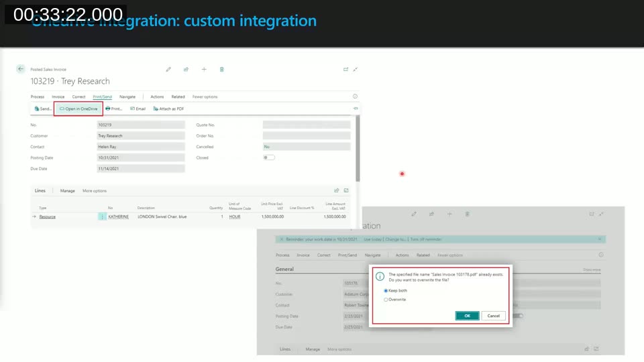
Task: Click OK in the overwrite file dialog
Action: click(x=467, y=316)
